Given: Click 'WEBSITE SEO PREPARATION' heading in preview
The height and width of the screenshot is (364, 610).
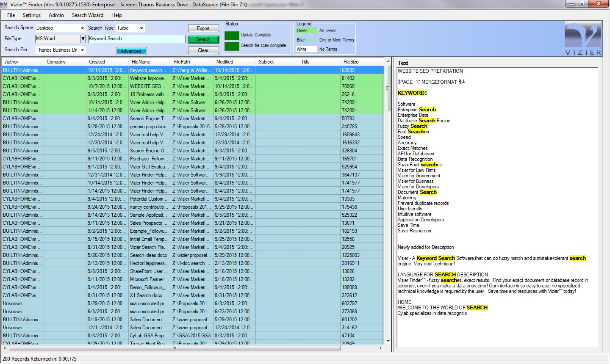Looking at the screenshot, I should (x=430, y=71).
